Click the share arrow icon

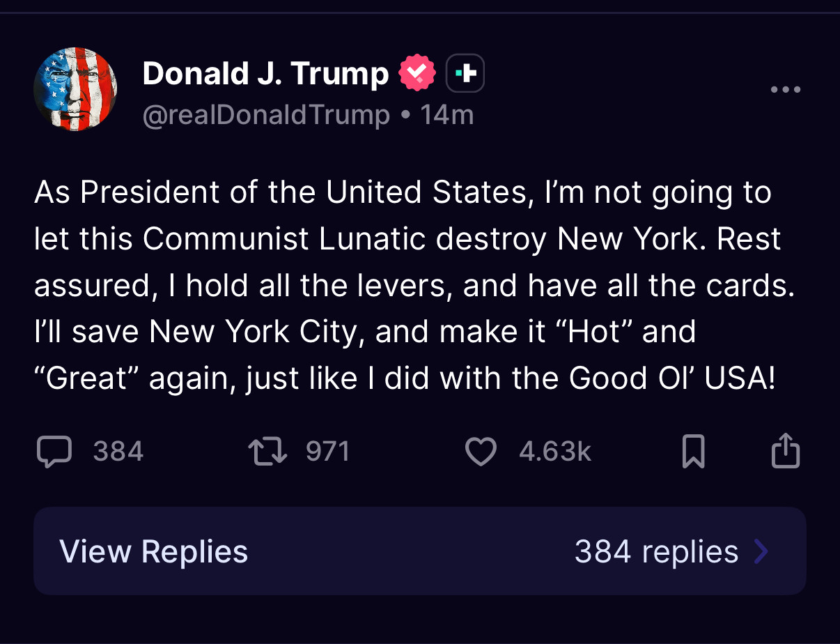786,451
